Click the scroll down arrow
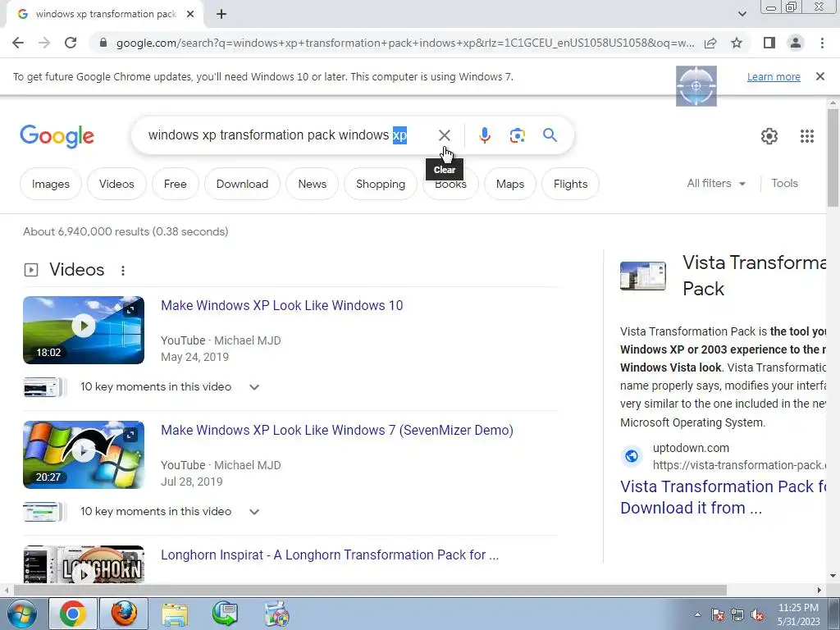 833,576
